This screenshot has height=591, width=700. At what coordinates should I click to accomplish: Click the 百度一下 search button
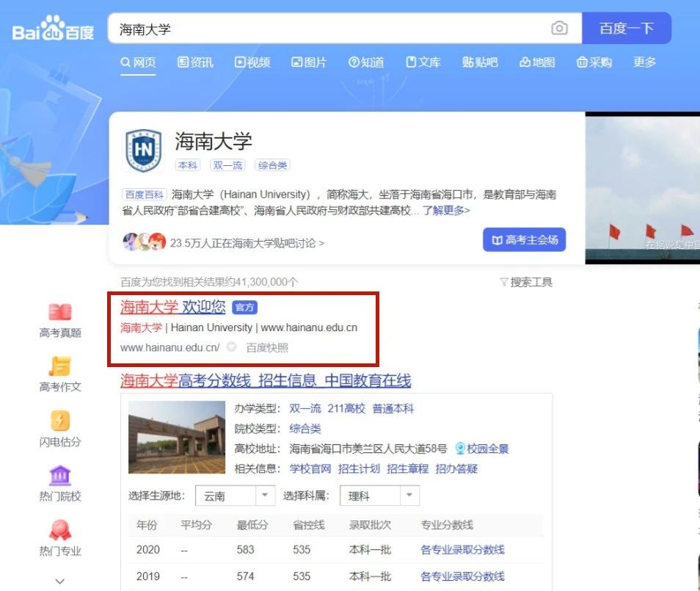point(627,28)
